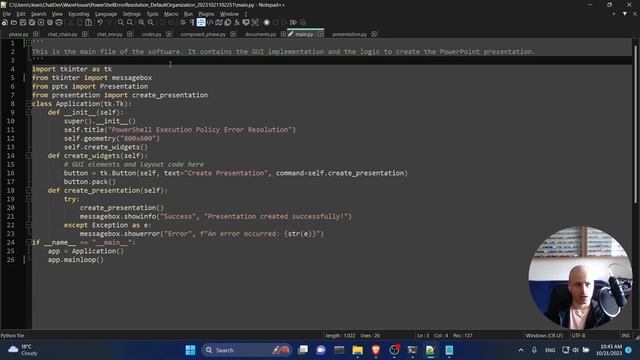Image resolution: width=640 pixels, height=360 pixels.
Task: Open the Document Map toolbar icon
Action: [219, 22]
